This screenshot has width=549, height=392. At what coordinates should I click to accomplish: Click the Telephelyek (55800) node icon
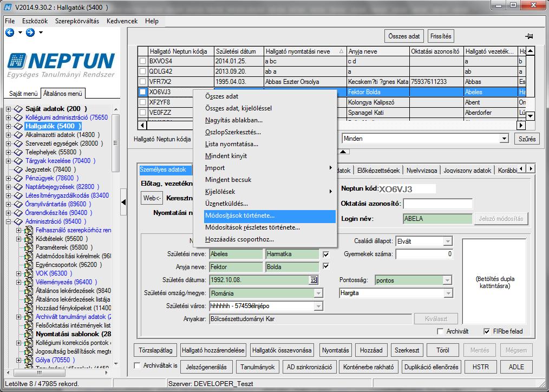pos(18,152)
